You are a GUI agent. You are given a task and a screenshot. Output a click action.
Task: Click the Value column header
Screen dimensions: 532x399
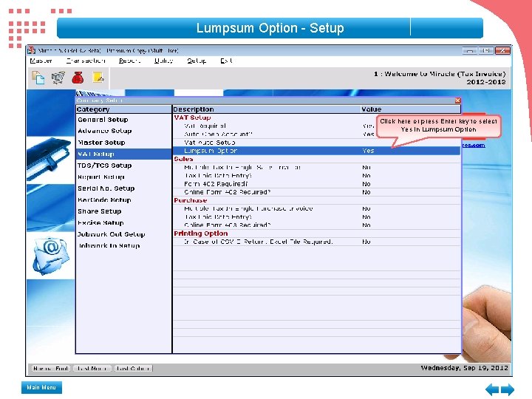click(x=411, y=109)
